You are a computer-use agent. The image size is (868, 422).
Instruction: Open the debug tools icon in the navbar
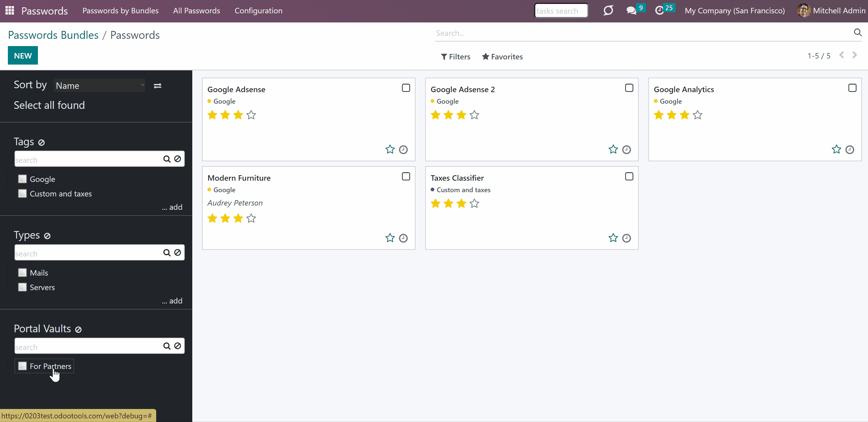coord(608,10)
